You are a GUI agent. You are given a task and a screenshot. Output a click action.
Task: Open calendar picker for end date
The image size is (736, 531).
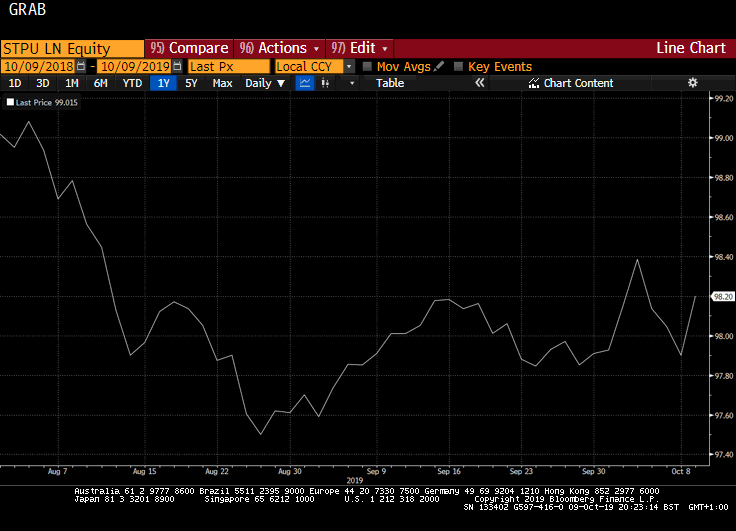tap(177, 66)
